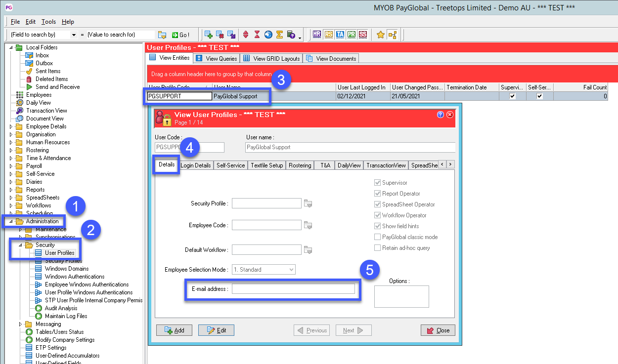
Task: Toggle the Show field hints checkbox
Action: pyautogui.click(x=378, y=226)
